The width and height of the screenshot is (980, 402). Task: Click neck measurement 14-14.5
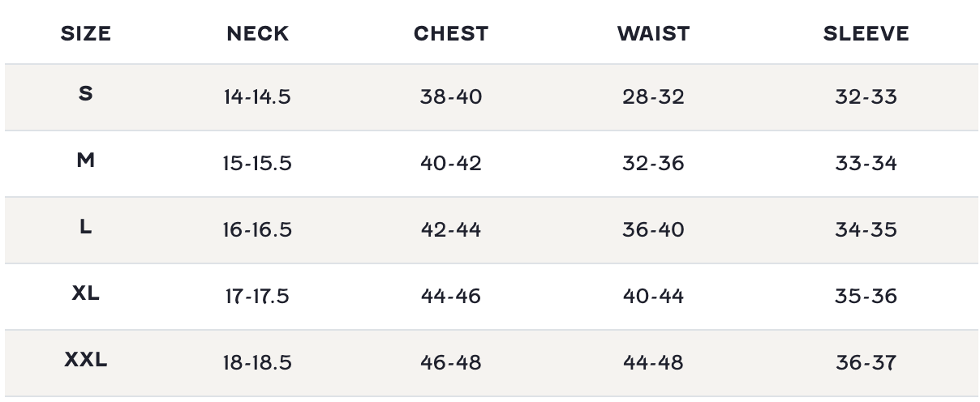point(257,97)
